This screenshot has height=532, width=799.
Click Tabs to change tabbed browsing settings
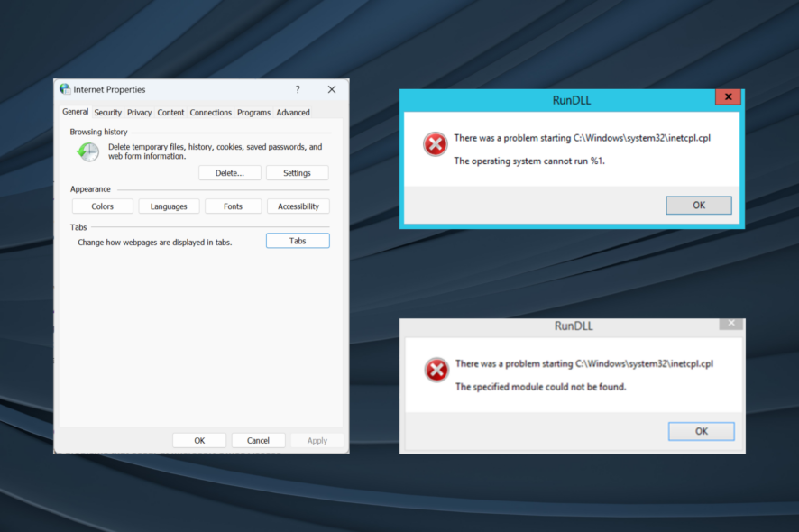click(x=298, y=240)
